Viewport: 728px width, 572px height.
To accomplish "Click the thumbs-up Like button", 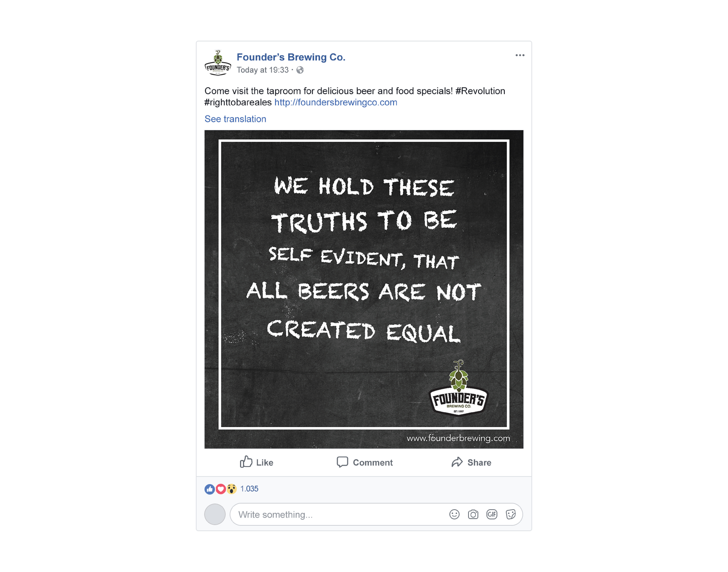I will 257,462.
